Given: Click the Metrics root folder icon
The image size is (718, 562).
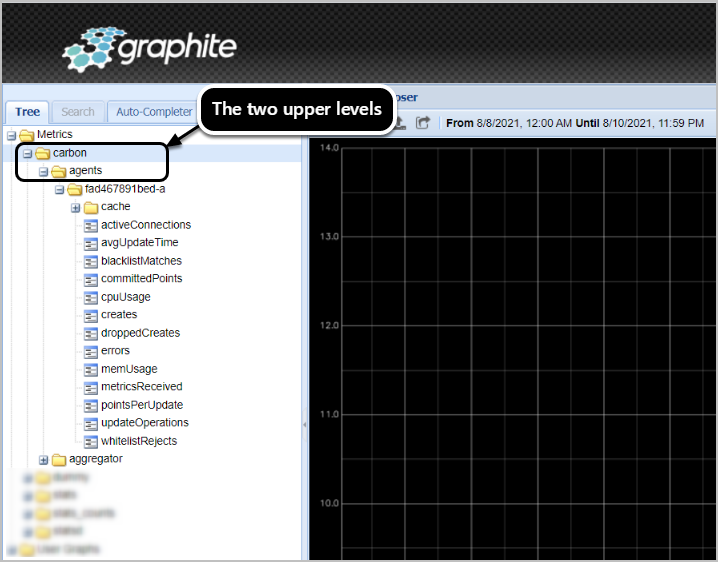Looking at the screenshot, I should pos(27,135).
